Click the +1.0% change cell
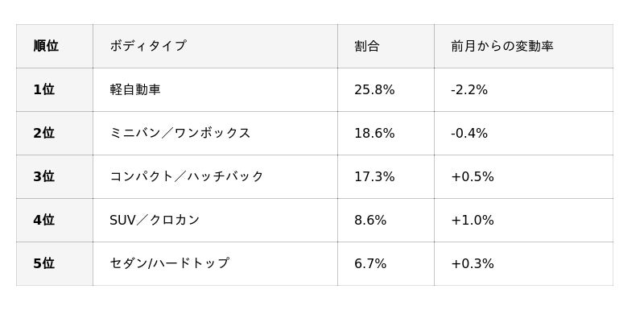Image resolution: width=644 pixels, height=310 pixels. point(524,220)
